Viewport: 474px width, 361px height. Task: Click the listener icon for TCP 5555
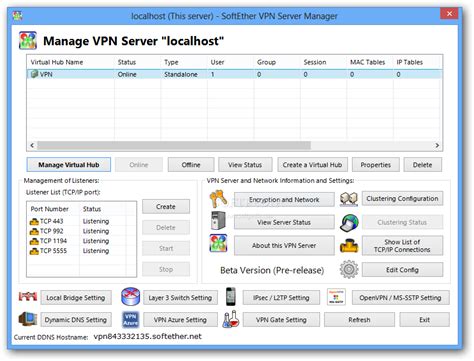click(x=34, y=251)
